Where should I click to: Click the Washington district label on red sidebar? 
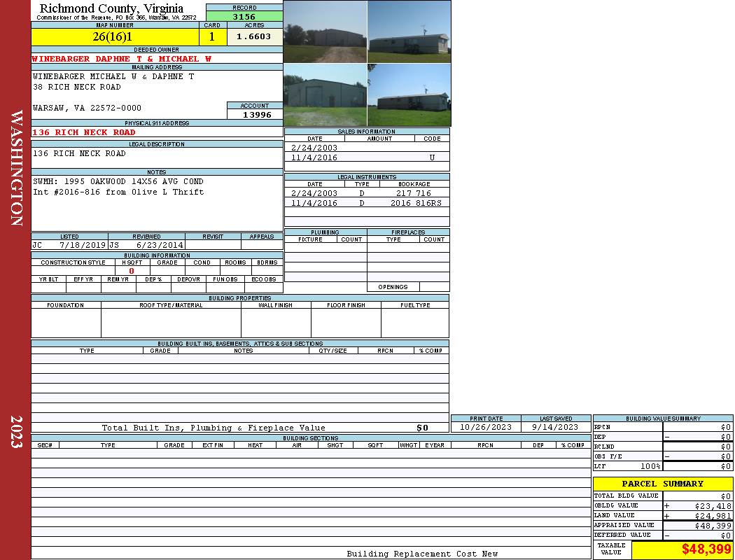(16, 168)
